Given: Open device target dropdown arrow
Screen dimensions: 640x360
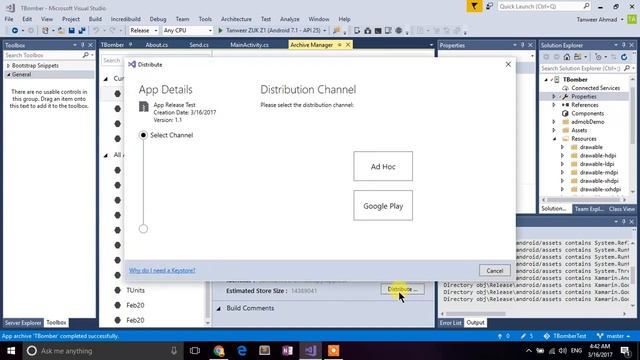Looking at the screenshot, I should 324,31.
